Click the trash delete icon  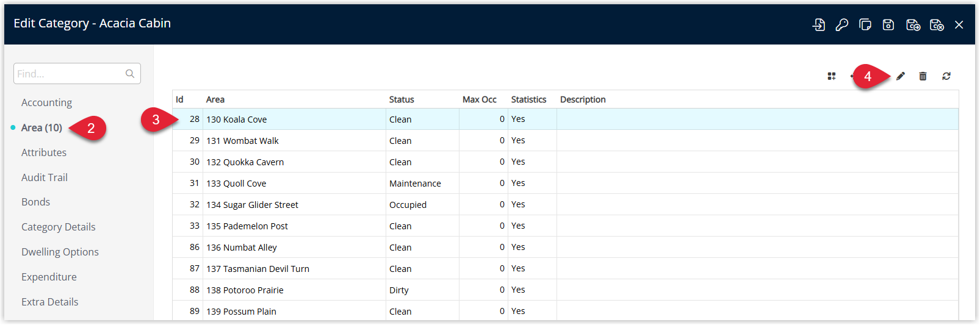(x=923, y=76)
